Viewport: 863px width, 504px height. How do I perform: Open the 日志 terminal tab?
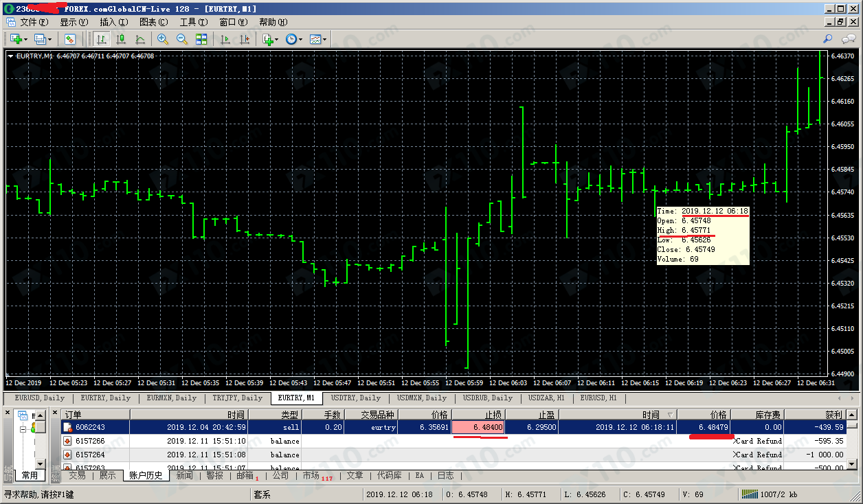[445, 475]
